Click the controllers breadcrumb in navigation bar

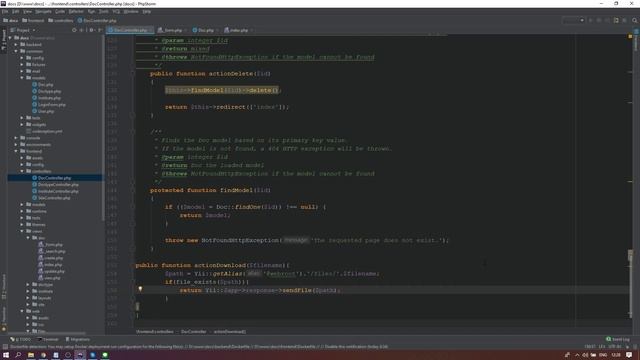click(61, 20)
